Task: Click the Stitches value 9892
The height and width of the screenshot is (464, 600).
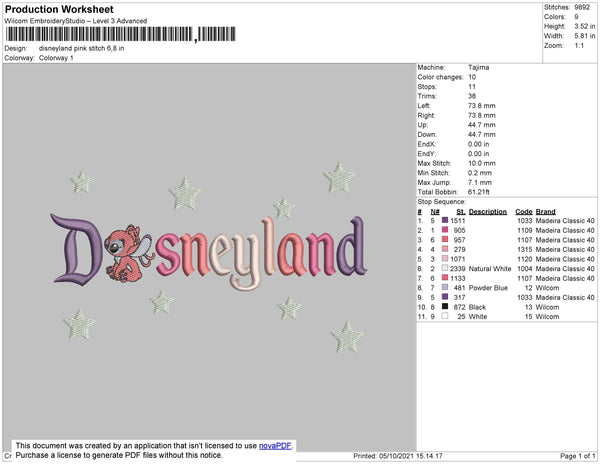Action: [x=582, y=7]
